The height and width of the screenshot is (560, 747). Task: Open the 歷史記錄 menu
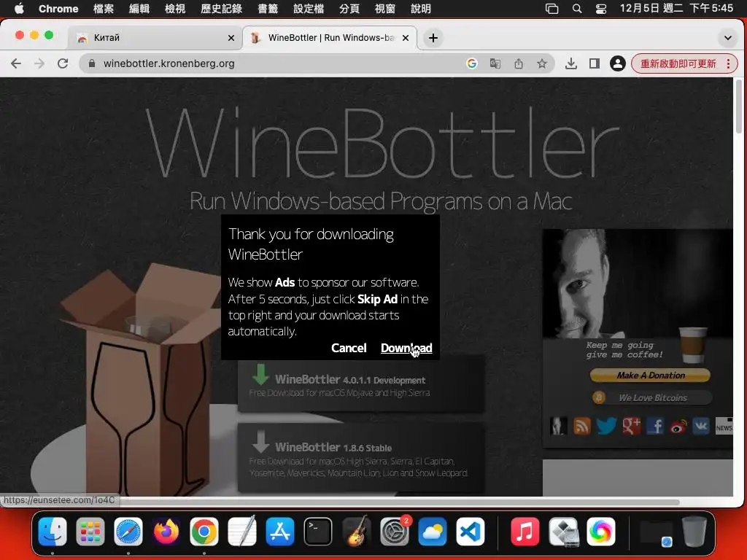coord(222,9)
